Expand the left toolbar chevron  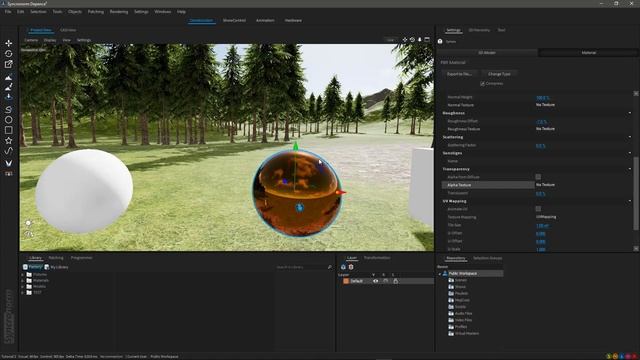pos(8,163)
